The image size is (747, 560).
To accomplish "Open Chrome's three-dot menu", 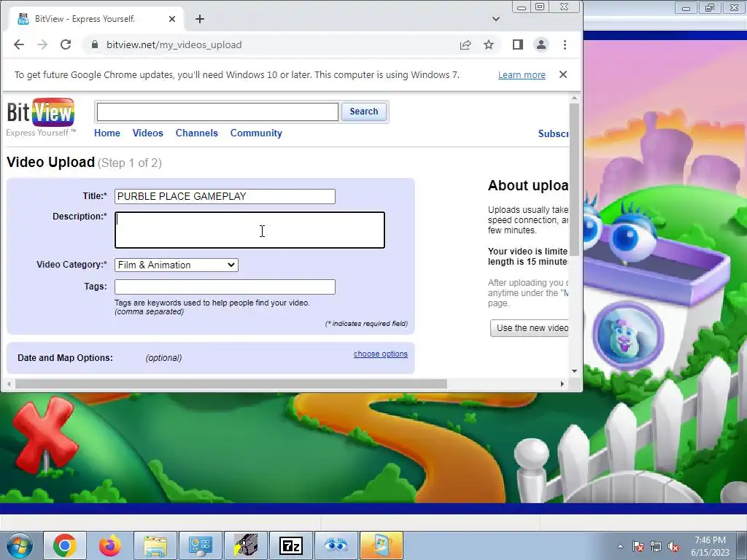I will 565,44.
